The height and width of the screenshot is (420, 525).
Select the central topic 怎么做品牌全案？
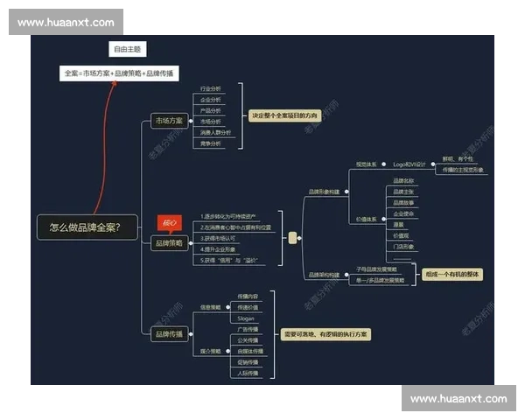coord(85,227)
